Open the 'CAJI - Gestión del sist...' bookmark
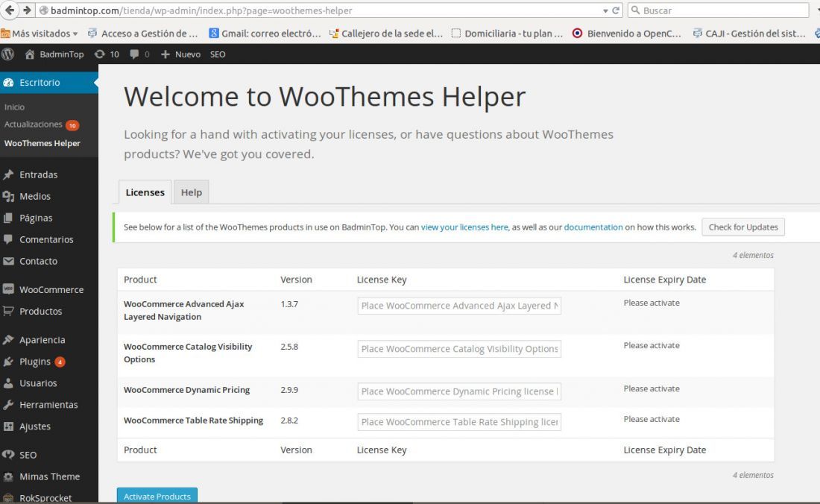Image resolution: width=820 pixels, height=504 pixels. pos(749,34)
